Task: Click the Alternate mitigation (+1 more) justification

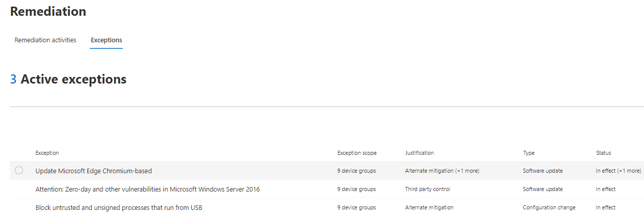Action: pyautogui.click(x=442, y=171)
